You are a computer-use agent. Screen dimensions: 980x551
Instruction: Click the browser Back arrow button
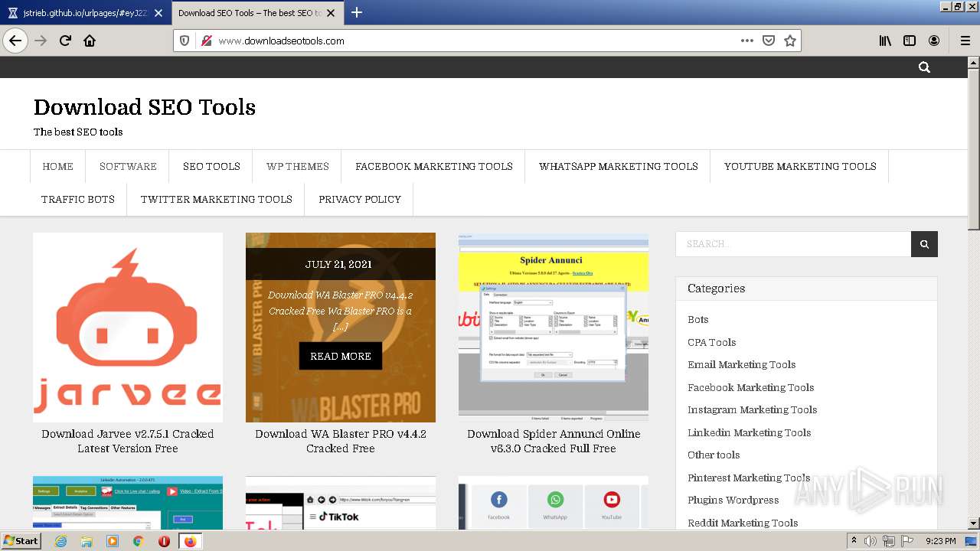click(x=15, y=41)
